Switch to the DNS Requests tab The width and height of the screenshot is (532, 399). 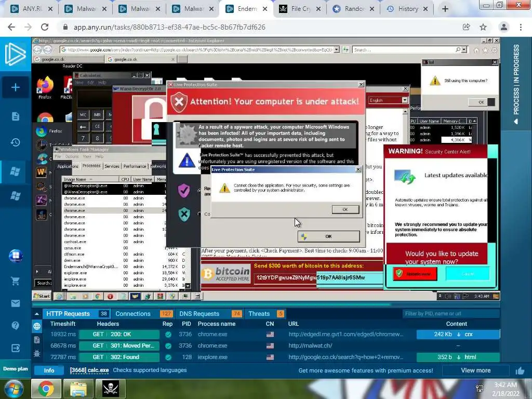(210, 314)
